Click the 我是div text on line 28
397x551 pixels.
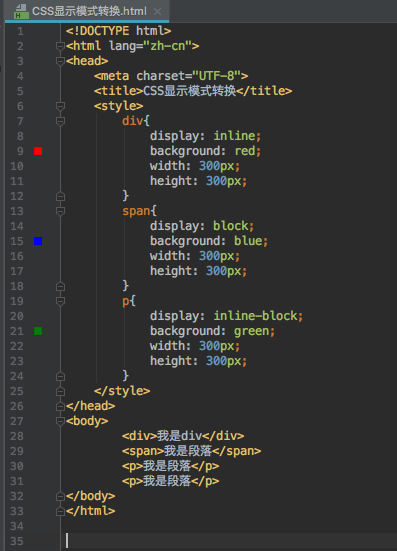(x=179, y=436)
